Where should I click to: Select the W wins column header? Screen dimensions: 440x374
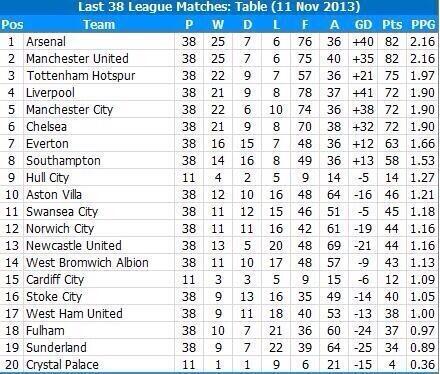(218, 25)
